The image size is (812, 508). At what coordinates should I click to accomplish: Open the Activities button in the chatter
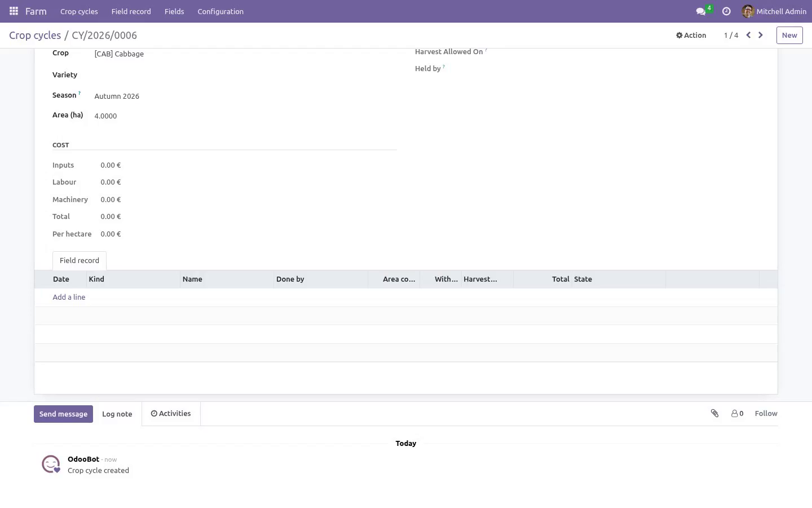(171, 414)
